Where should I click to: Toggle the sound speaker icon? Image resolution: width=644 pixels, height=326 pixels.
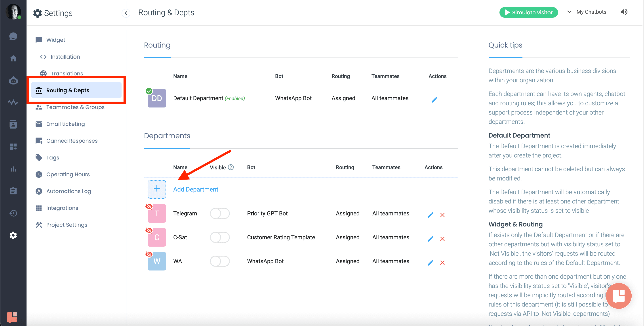click(x=624, y=12)
